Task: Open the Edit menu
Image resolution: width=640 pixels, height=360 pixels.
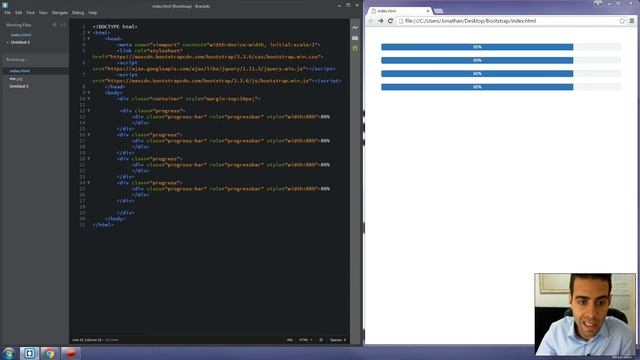Action: [19, 13]
